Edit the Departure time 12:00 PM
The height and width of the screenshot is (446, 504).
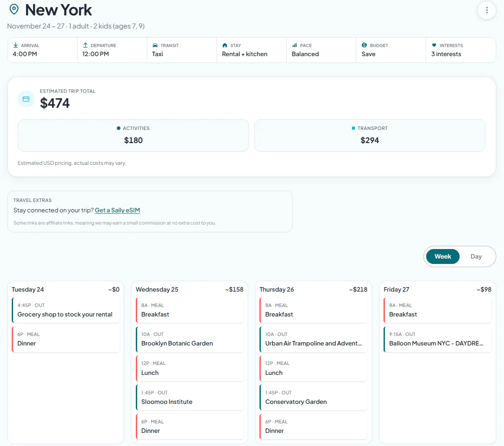pyautogui.click(x=112, y=50)
